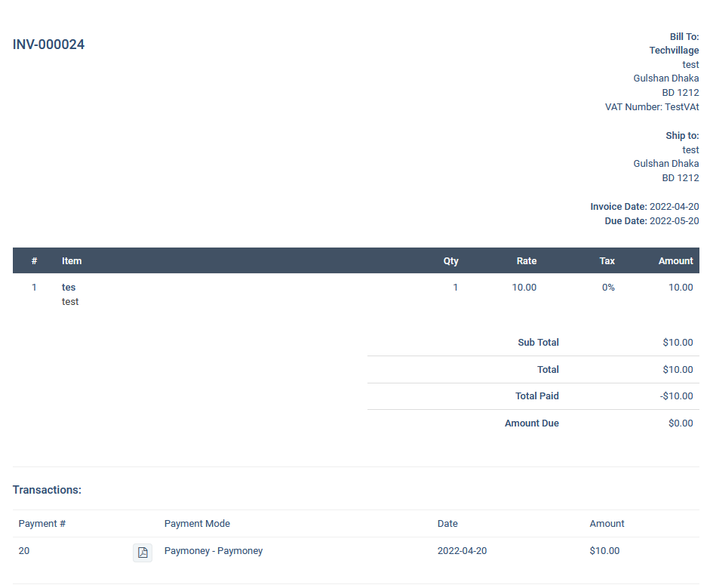Click the Ship to label
710x588 pixels.
[682, 136]
